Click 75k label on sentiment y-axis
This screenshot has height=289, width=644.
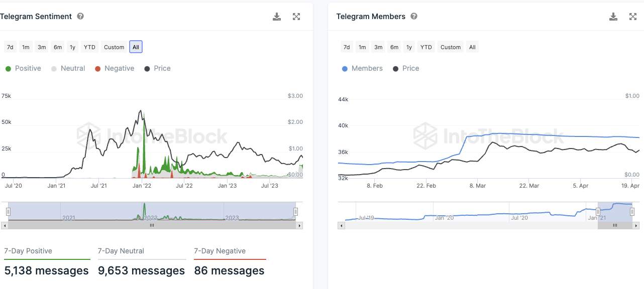coord(7,96)
